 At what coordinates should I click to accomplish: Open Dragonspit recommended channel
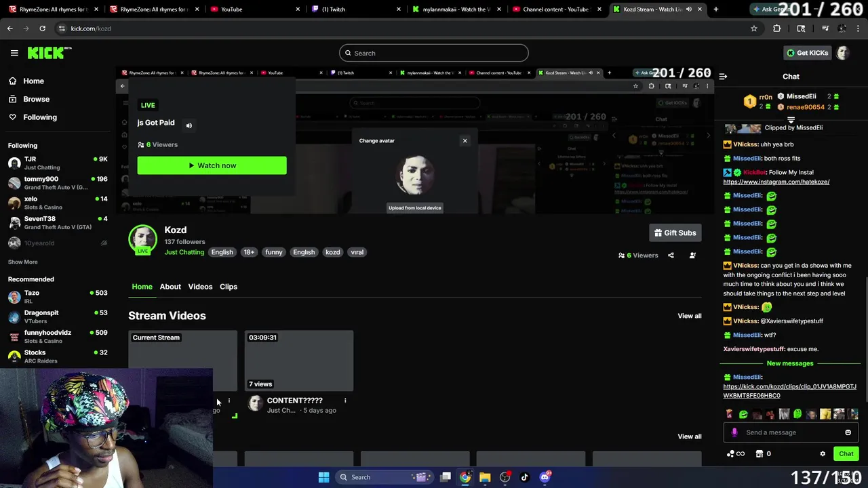coord(58,317)
